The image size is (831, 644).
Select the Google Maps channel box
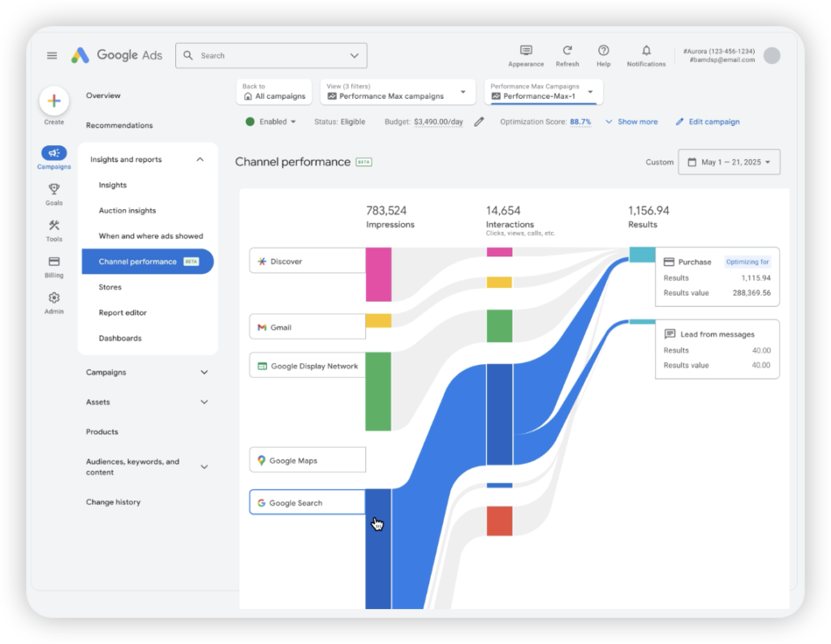(x=308, y=460)
